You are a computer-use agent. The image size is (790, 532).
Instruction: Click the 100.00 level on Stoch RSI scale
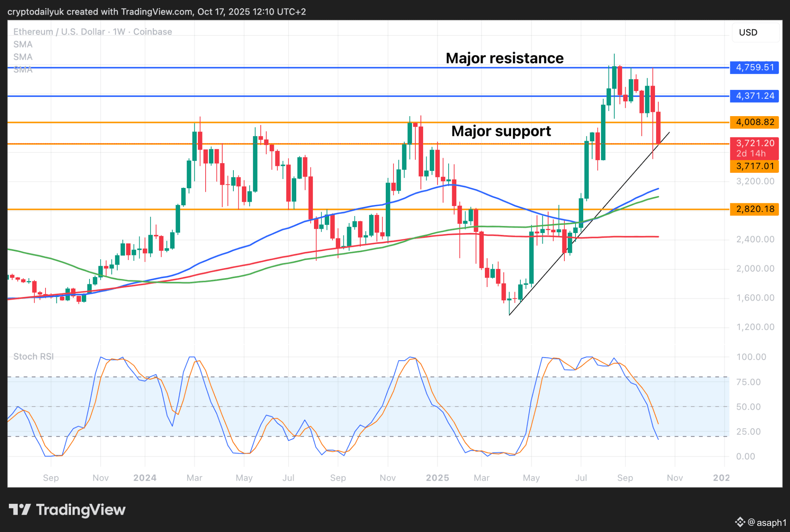(x=751, y=357)
